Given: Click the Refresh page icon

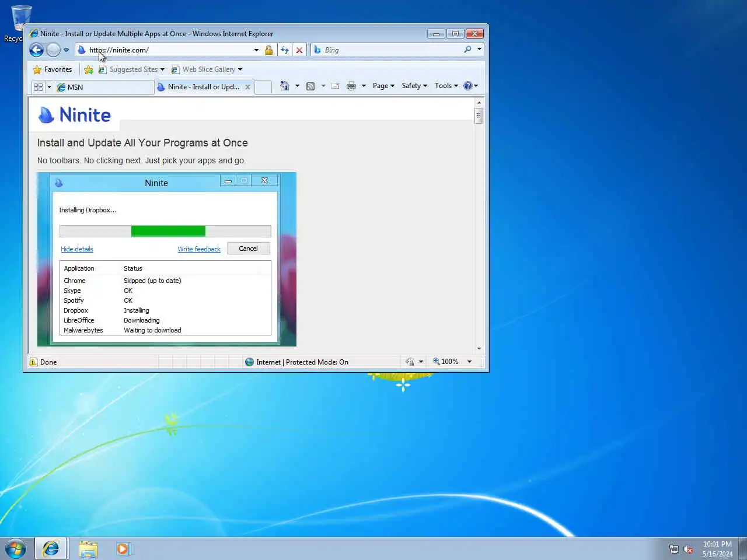Looking at the screenshot, I should pyautogui.click(x=284, y=50).
